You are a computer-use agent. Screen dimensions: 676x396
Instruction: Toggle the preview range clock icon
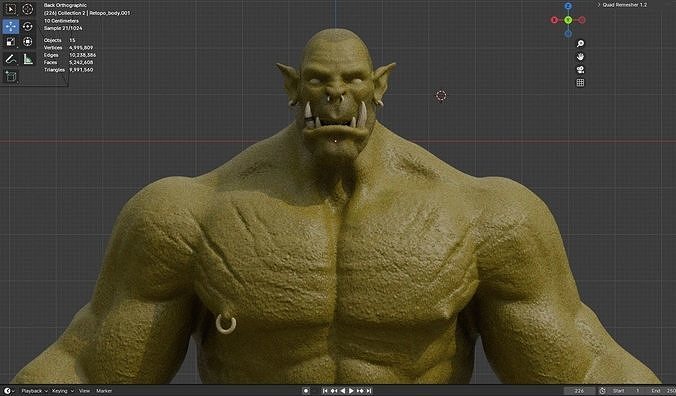(602, 391)
